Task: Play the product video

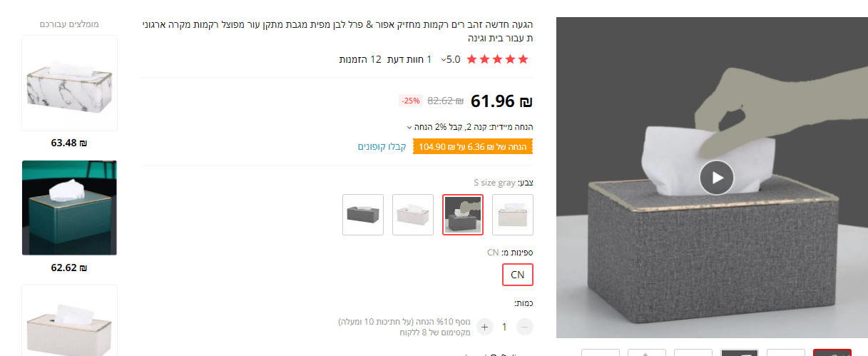Action: [716, 178]
